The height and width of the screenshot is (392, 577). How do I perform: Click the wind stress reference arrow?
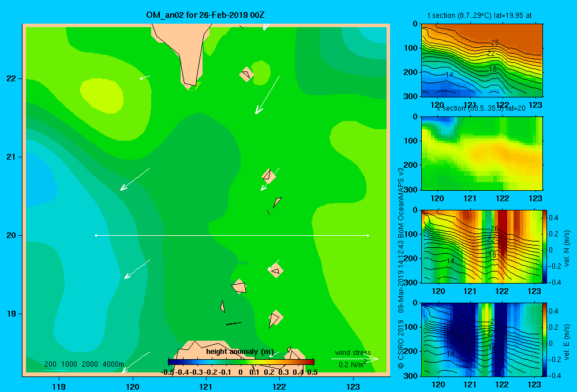[x=355, y=359]
